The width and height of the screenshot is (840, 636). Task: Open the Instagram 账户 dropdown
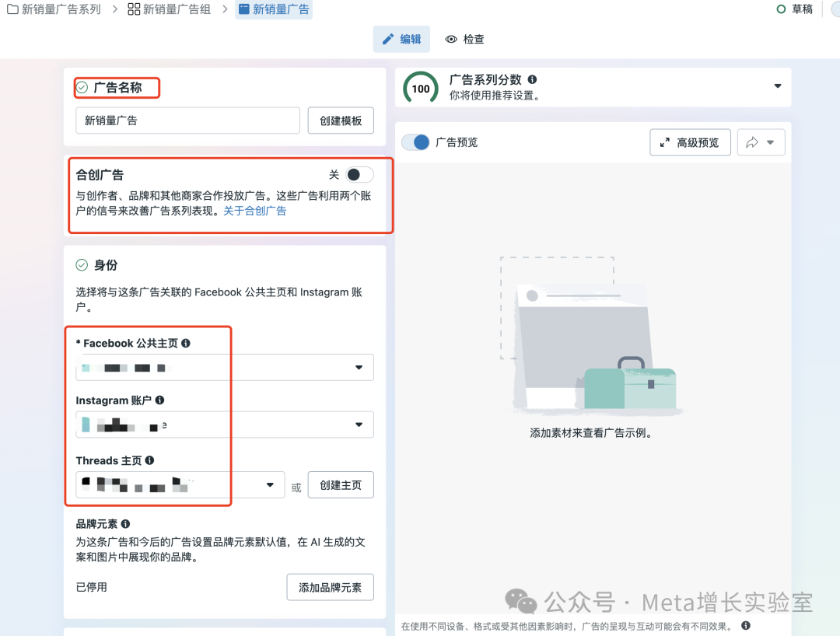tap(359, 425)
